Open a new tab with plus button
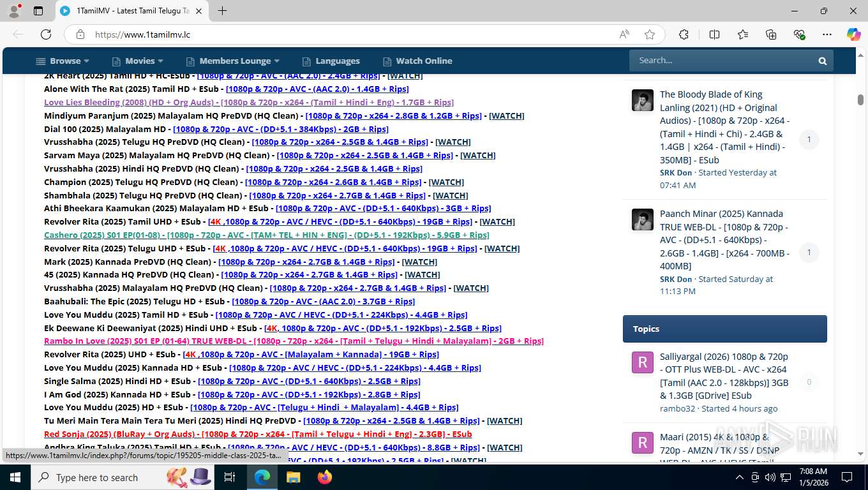The height and width of the screenshot is (490, 868). click(222, 11)
